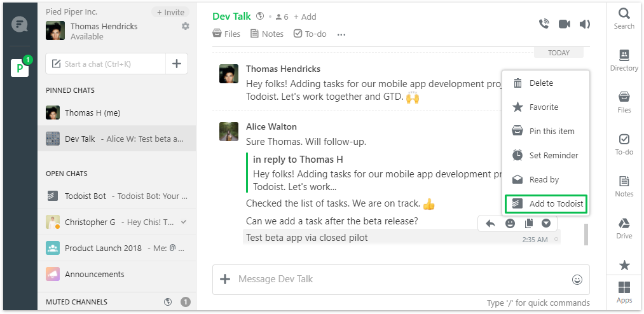Screen dimensions: 644x314
Task: Start a voice call in Dev Talk
Action: [x=544, y=24]
